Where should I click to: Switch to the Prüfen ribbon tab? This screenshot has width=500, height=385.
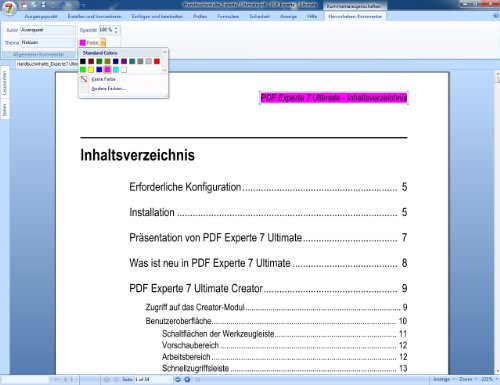200,16
